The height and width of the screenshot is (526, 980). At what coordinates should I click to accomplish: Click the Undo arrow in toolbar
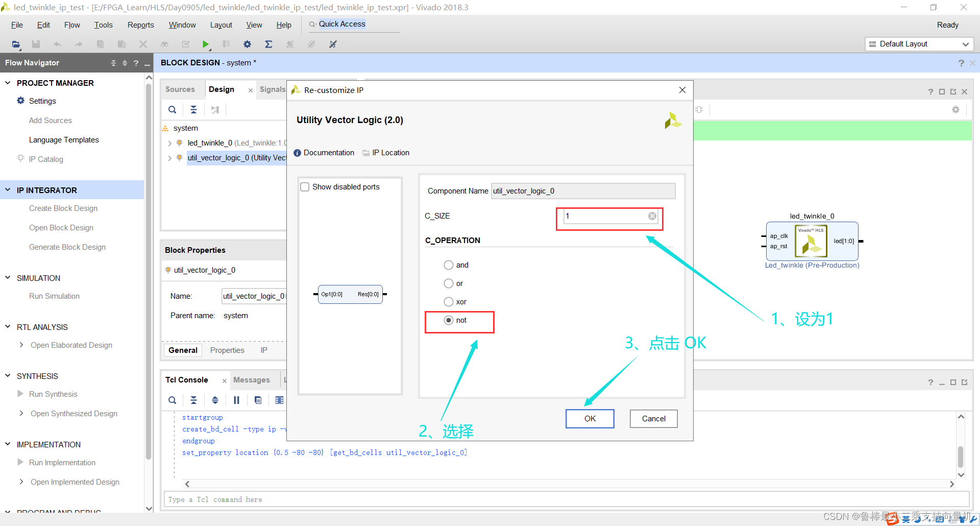pos(57,44)
